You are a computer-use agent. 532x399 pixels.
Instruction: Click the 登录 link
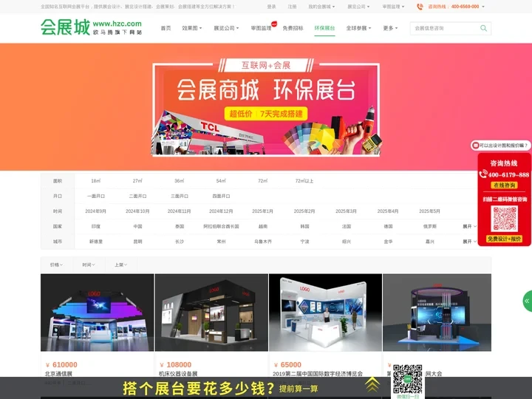point(271,7)
